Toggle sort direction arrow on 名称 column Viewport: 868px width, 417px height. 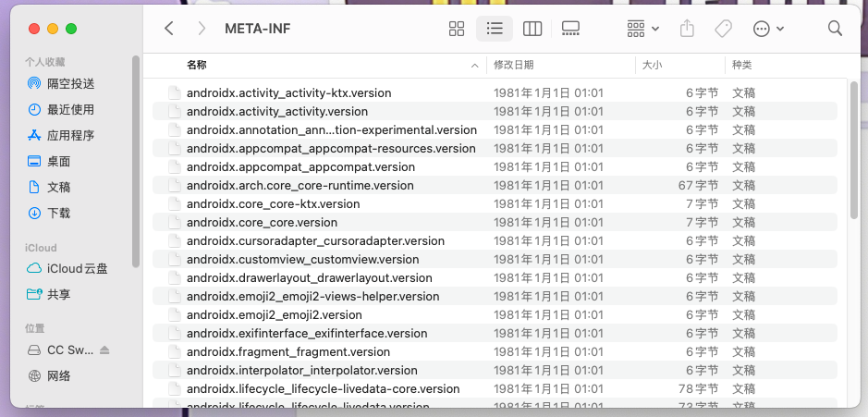pyautogui.click(x=474, y=66)
